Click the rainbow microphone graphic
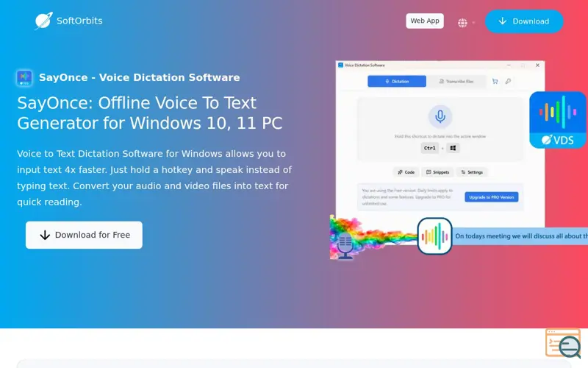The image size is (588, 368). click(345, 244)
